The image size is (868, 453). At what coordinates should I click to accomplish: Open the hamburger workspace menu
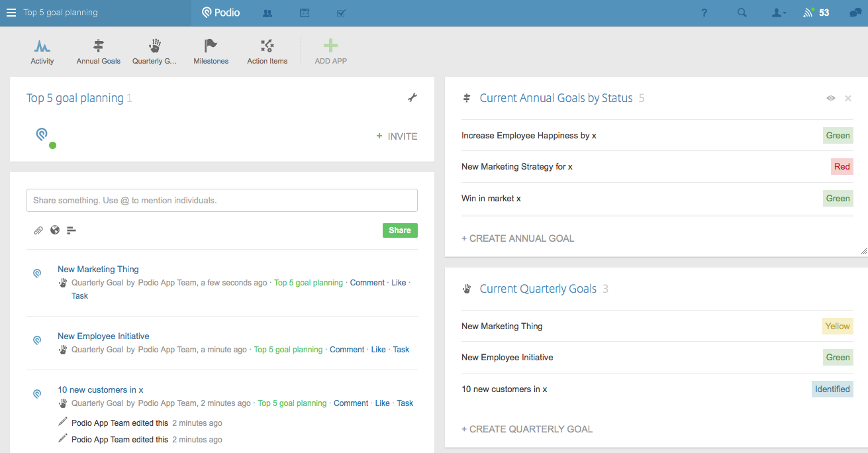click(11, 13)
